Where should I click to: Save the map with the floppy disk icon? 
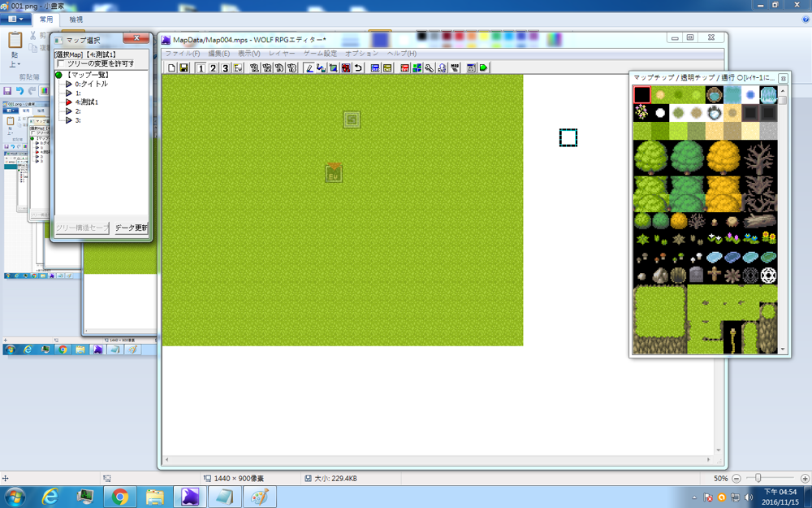click(x=184, y=68)
